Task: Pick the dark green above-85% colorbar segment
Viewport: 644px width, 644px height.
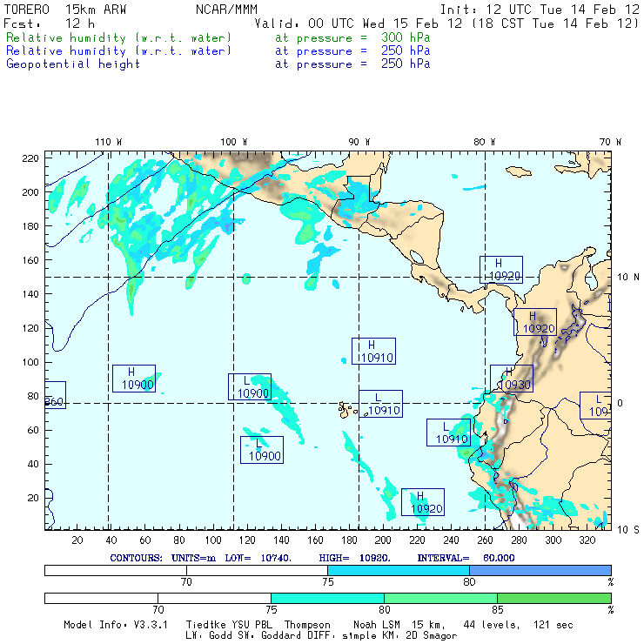Action: 553,598
